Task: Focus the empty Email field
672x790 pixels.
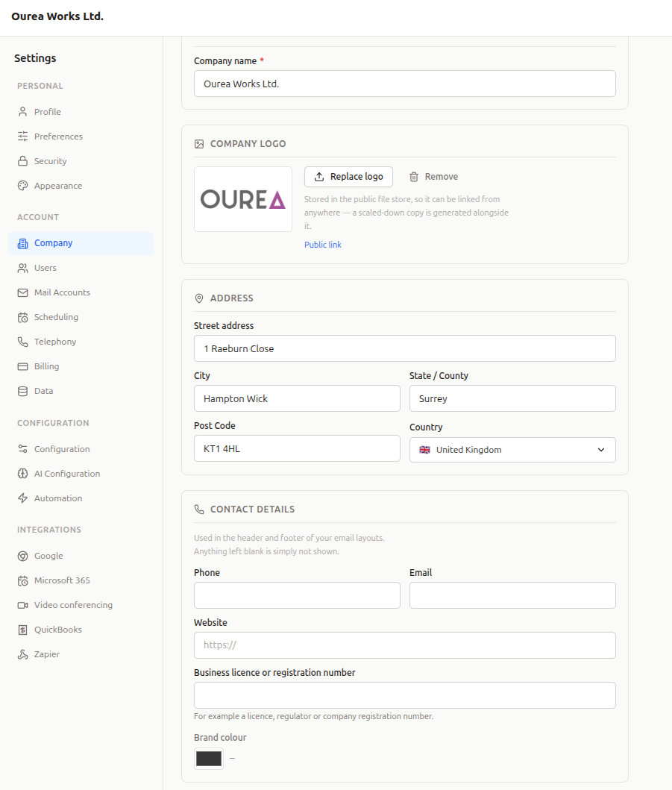Action: pos(512,595)
